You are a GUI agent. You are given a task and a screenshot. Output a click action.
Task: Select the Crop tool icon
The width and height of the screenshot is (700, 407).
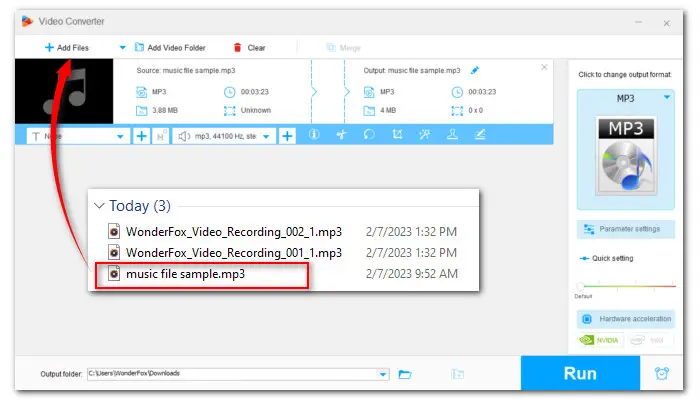397,134
